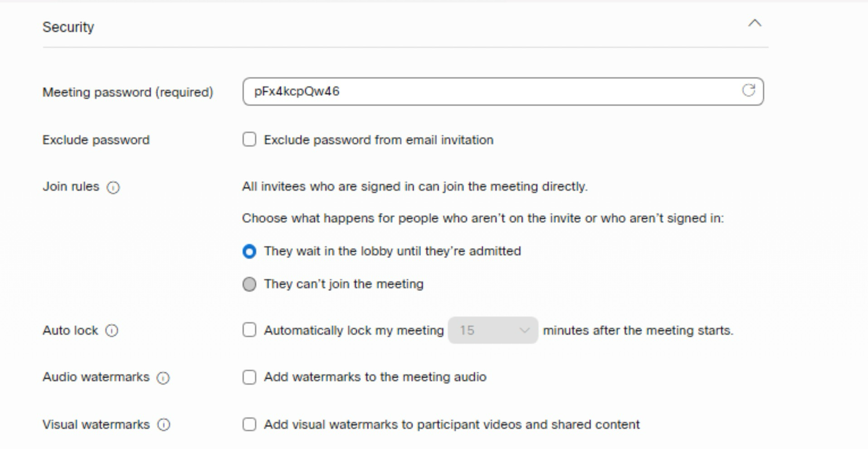This screenshot has width=868, height=449.
Task: Click the 'Exclude password from email invitation' label text
Action: click(x=378, y=140)
